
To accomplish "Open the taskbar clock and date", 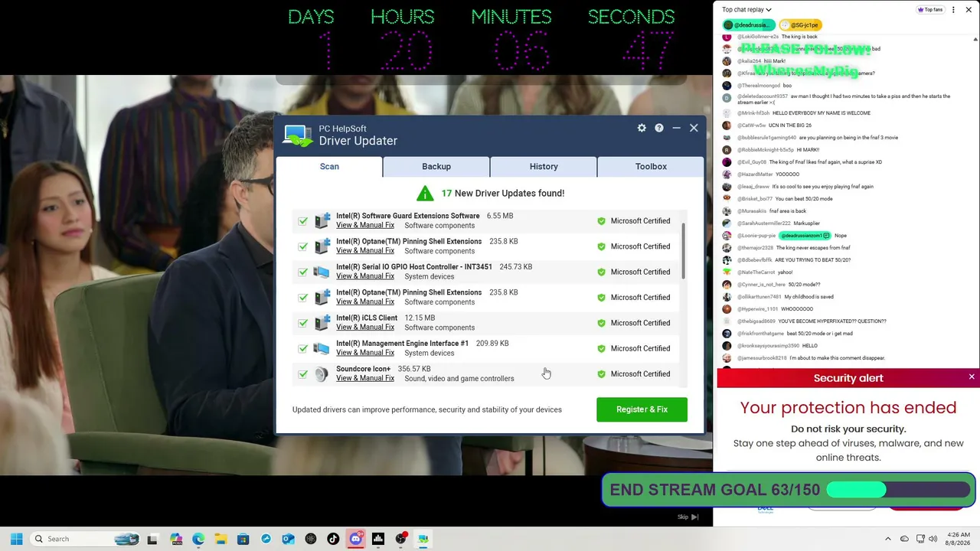I will tap(958, 539).
